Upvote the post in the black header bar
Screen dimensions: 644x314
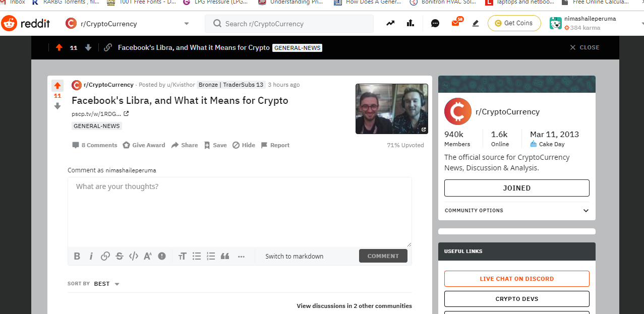[x=59, y=47]
